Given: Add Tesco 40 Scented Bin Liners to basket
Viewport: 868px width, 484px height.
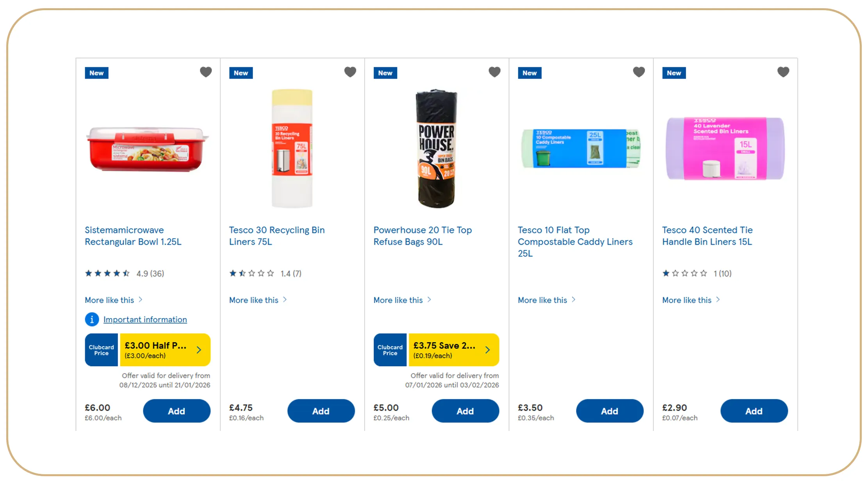Looking at the screenshot, I should click(754, 411).
